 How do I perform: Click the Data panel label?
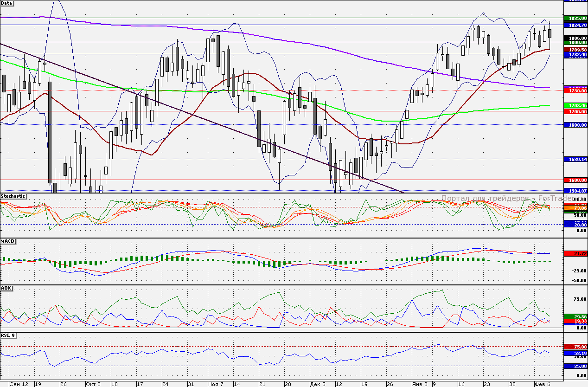click(x=7, y=3)
